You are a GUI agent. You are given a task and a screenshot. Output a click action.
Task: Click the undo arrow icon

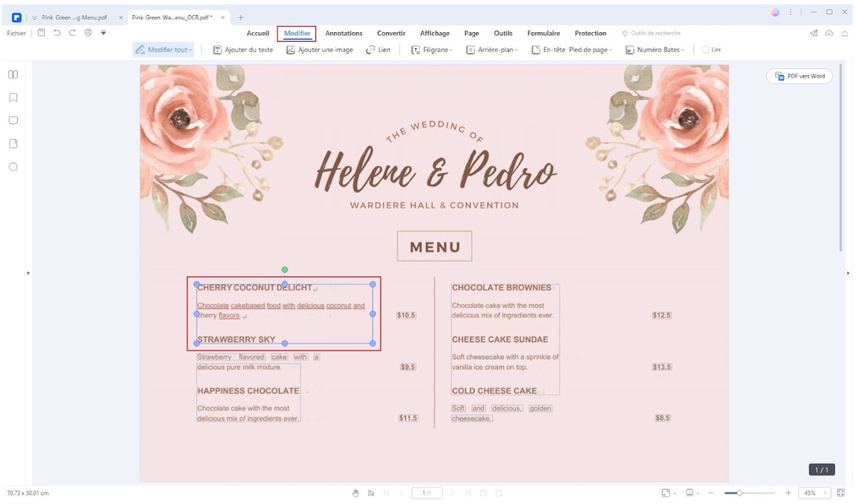click(x=57, y=33)
